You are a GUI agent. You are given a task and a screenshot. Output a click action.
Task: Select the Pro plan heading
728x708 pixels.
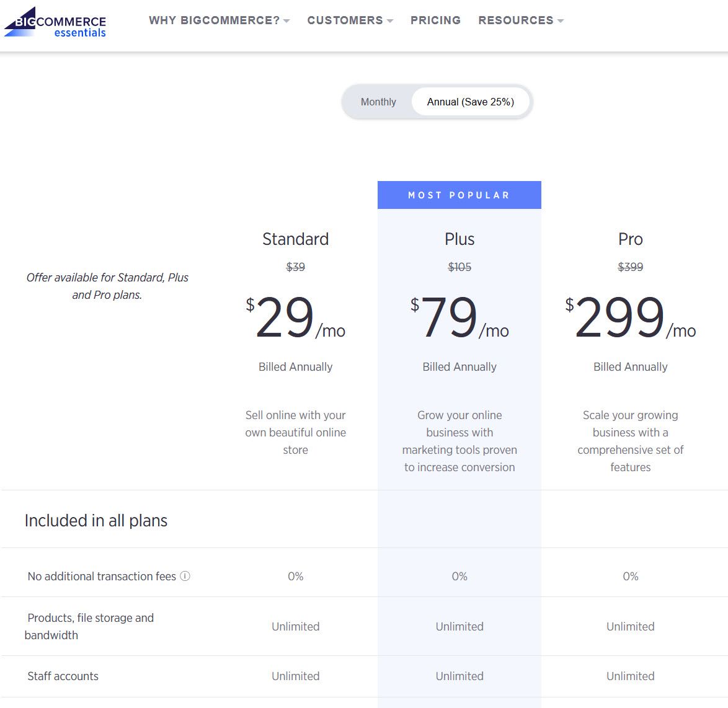[630, 239]
